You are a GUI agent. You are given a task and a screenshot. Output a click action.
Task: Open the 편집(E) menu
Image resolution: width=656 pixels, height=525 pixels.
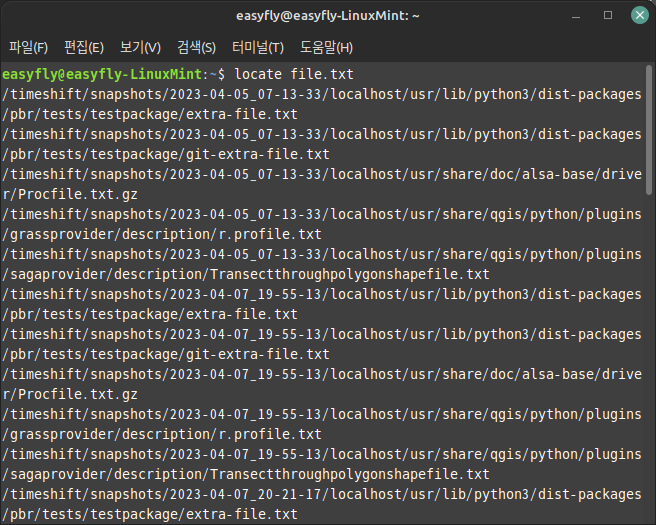[x=84, y=47]
